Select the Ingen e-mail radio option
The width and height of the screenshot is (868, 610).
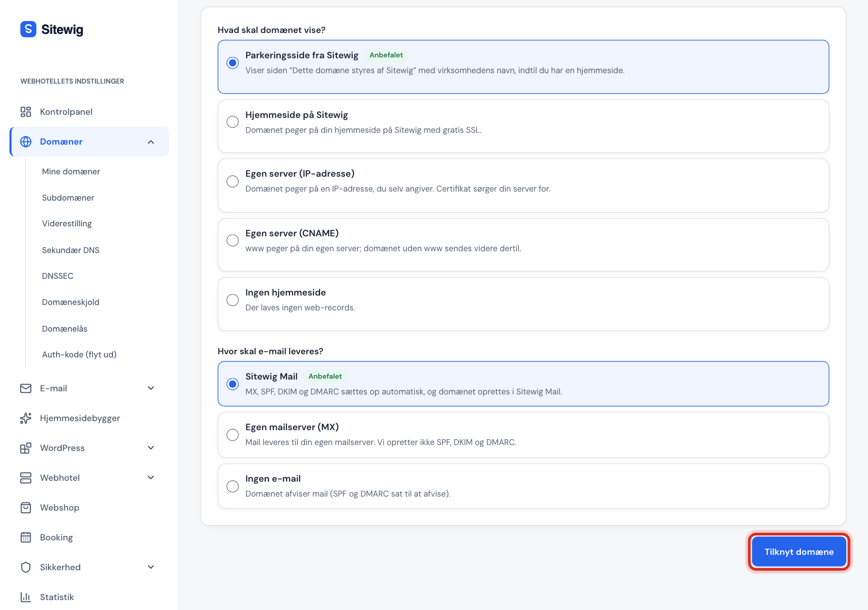coord(232,486)
